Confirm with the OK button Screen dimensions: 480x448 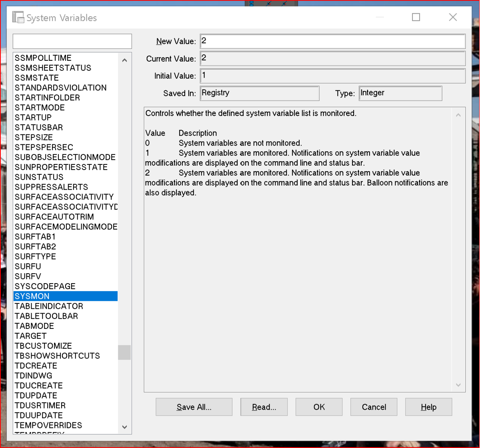point(319,407)
